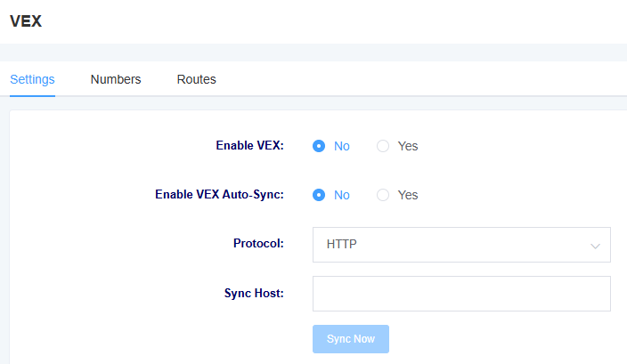Click the HTTP value text in Protocol
Image resolution: width=627 pixels, height=364 pixels.
click(341, 244)
